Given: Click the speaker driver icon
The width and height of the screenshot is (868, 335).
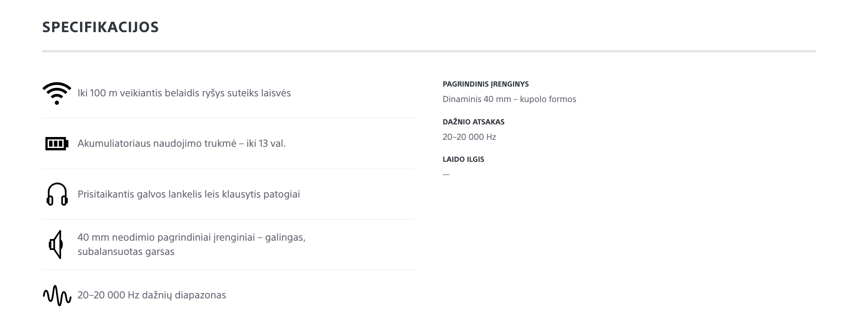Looking at the screenshot, I should [x=56, y=244].
